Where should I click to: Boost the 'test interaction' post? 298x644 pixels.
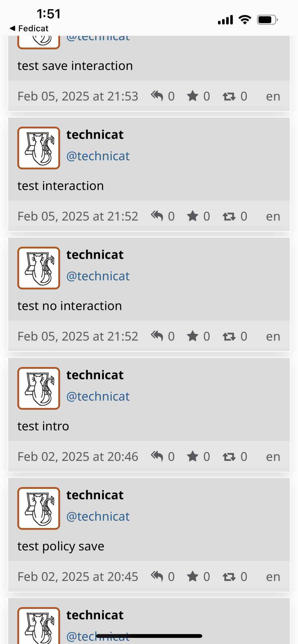click(229, 216)
